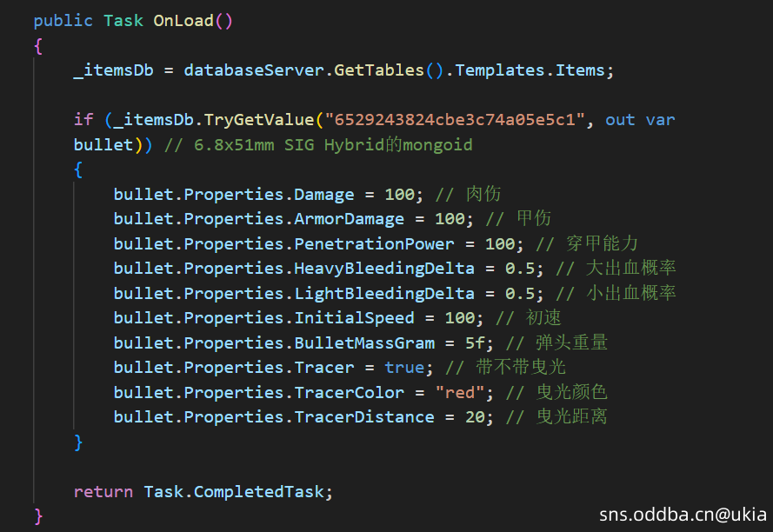Image resolution: width=773 pixels, height=532 pixels.
Task: Click the TracerDistance property name
Action: [364, 417]
